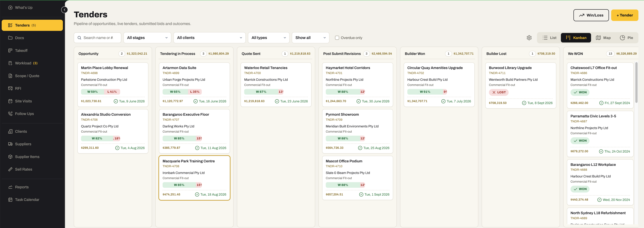644x228 pixels.
Task: Open Workload in the sidebar
Action: pyautogui.click(x=32, y=63)
